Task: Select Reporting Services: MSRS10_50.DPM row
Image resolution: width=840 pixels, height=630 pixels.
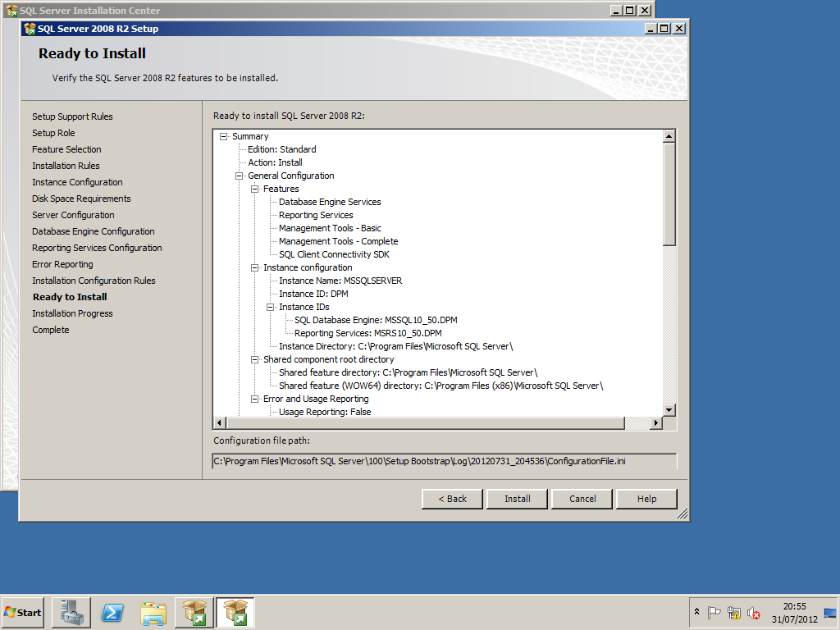Action: [368, 333]
